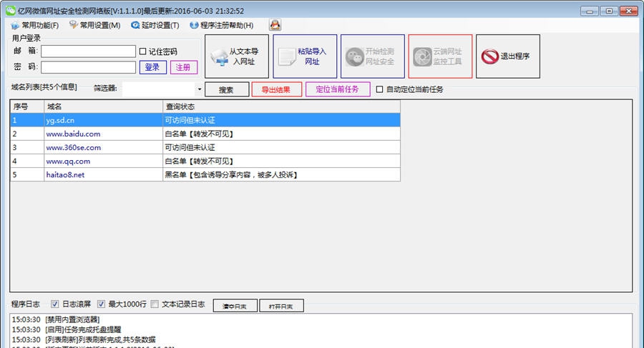Click the 域名 column header
This screenshot has height=348, width=644.
[x=104, y=106]
